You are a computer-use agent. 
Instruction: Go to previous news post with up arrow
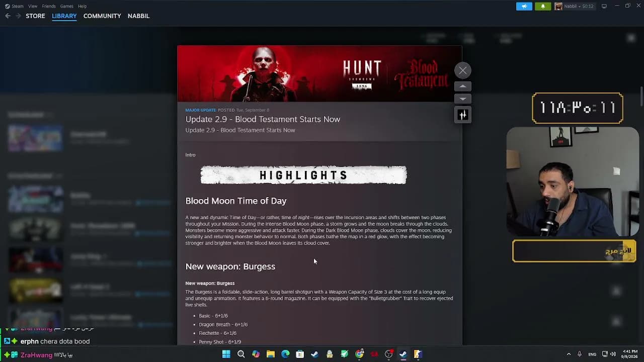[x=463, y=86]
